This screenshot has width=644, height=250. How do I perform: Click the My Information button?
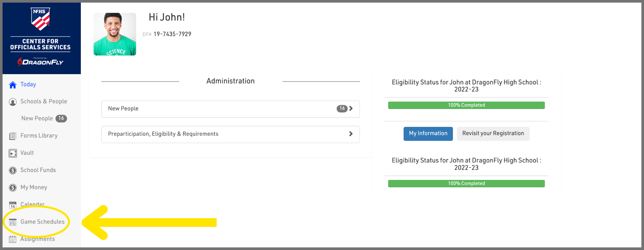[x=428, y=134]
